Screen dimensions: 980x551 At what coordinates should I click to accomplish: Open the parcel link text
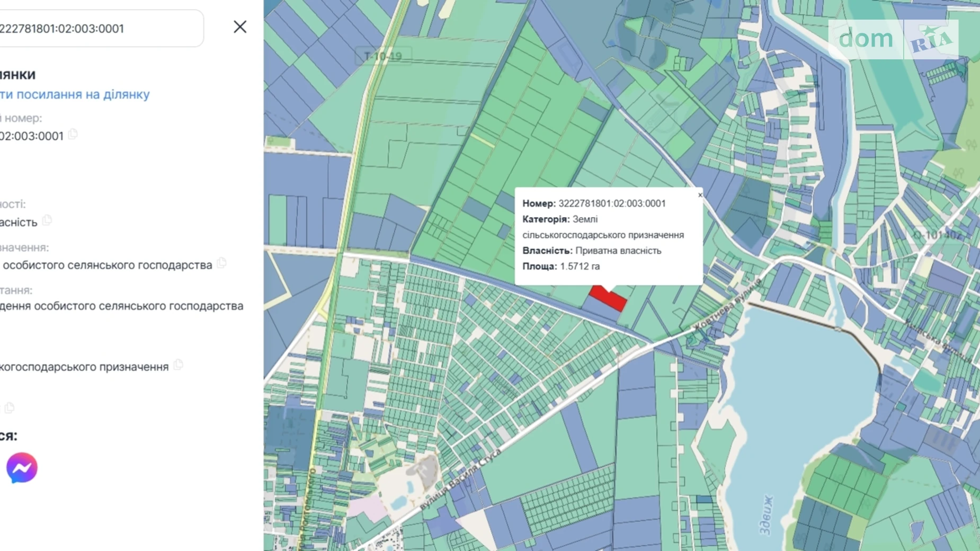(x=75, y=94)
